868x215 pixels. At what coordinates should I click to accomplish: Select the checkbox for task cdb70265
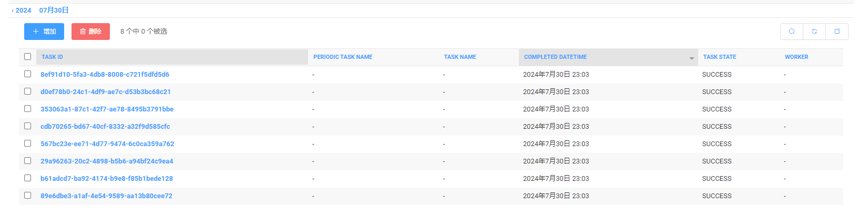(x=28, y=126)
